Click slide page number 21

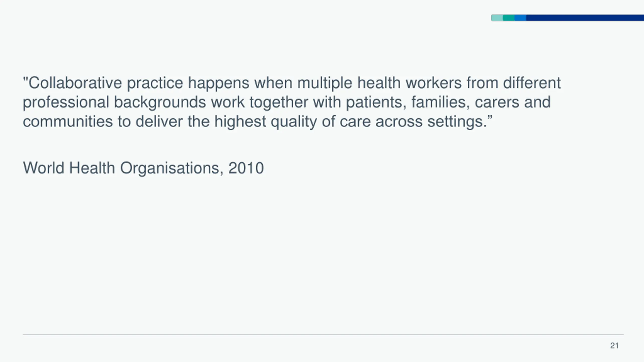click(614, 346)
